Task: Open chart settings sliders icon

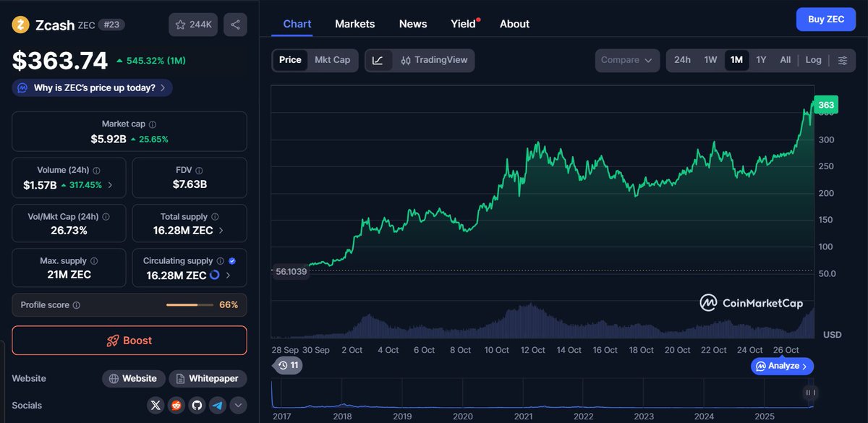Action: [843, 60]
